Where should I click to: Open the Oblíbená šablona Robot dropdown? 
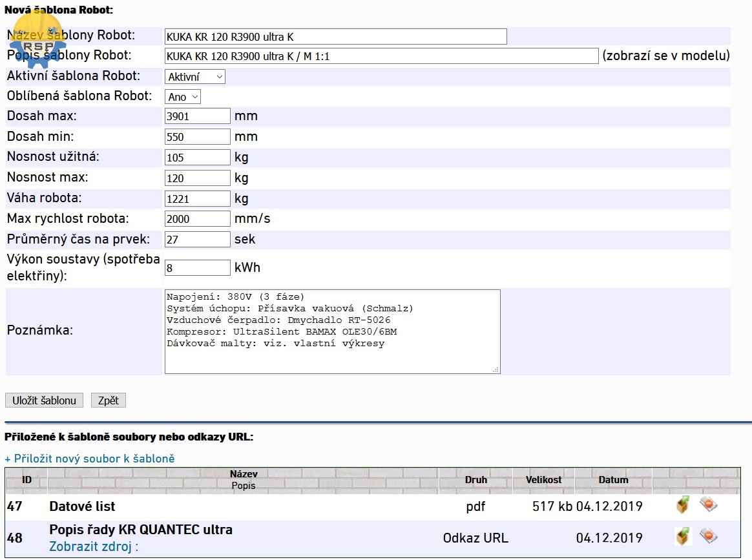pos(183,97)
